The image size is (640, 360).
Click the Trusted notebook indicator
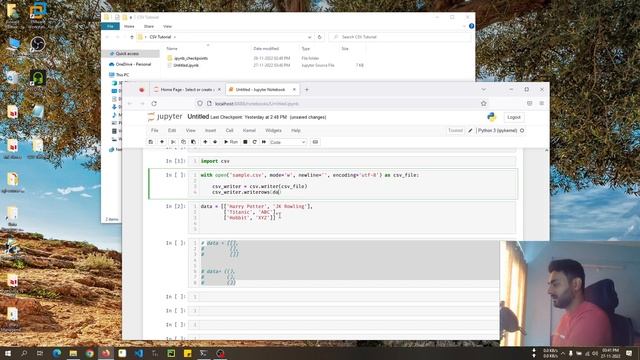pyautogui.click(x=455, y=131)
